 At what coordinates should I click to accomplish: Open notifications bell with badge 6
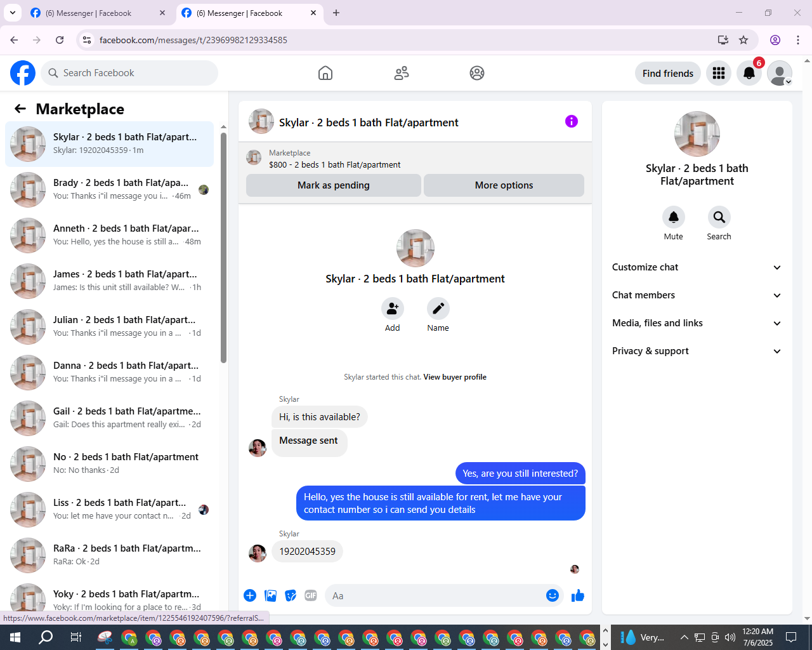(x=749, y=73)
